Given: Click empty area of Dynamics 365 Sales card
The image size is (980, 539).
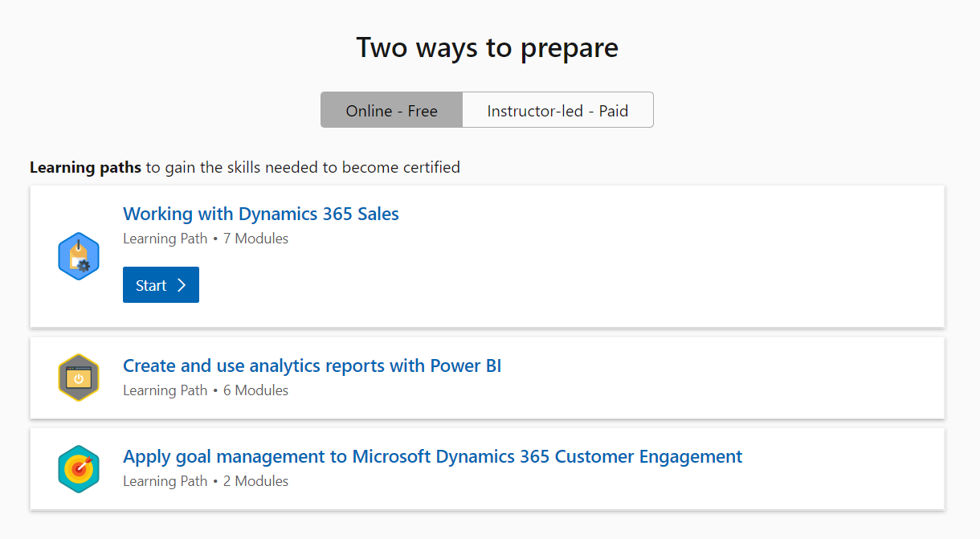Looking at the screenshot, I should click(643, 265).
